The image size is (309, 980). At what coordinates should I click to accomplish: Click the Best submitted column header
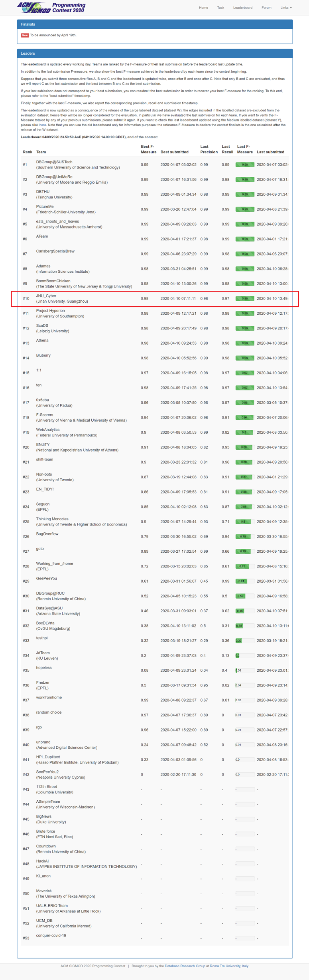(x=175, y=152)
